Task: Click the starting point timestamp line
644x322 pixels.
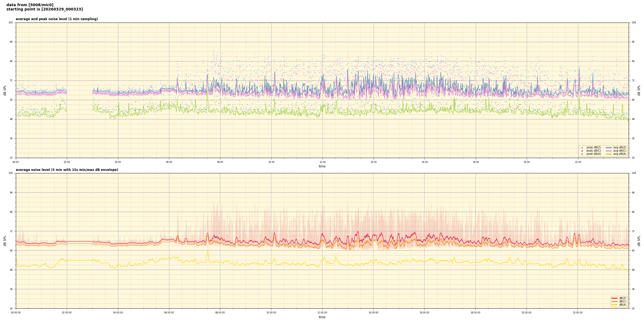Action: pos(45,9)
